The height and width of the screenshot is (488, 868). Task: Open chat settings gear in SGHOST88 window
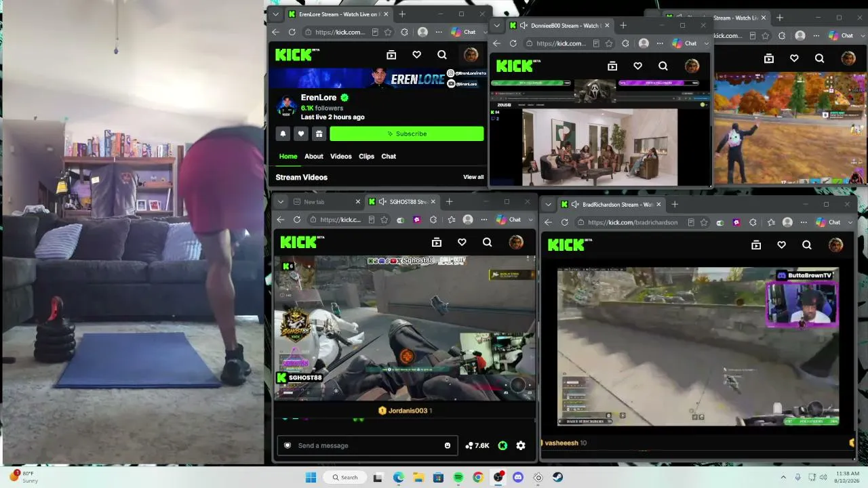pyautogui.click(x=521, y=445)
